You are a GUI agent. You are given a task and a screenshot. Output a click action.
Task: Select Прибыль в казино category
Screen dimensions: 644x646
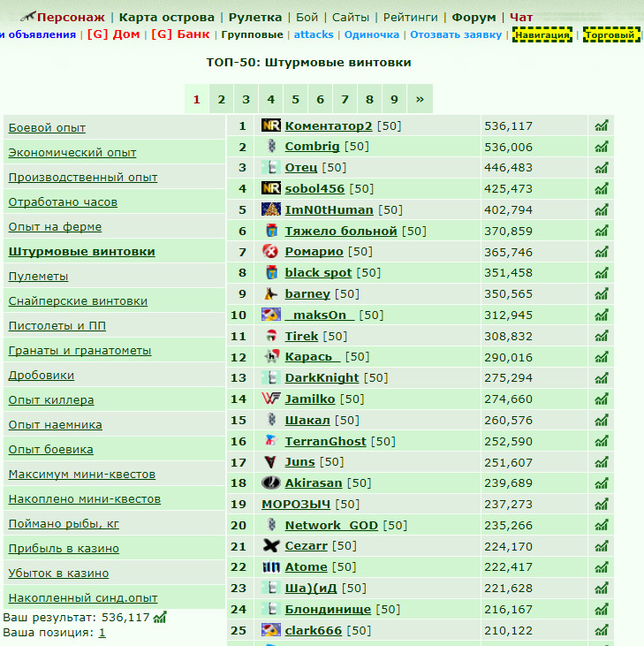[64, 549]
